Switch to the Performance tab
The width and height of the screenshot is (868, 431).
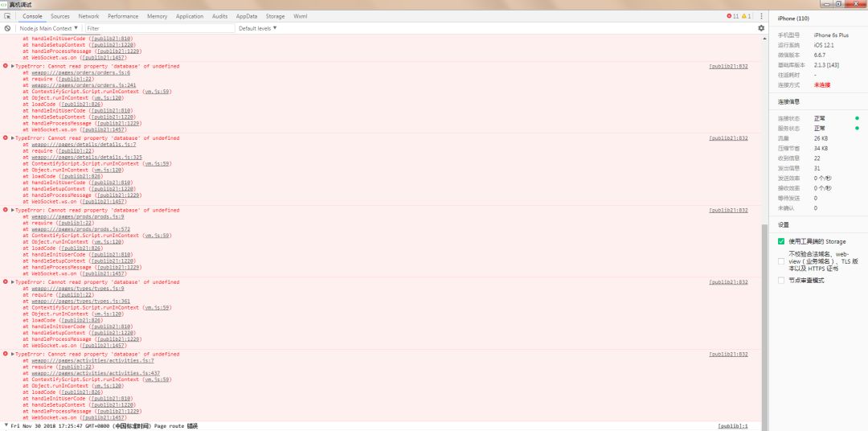point(123,17)
